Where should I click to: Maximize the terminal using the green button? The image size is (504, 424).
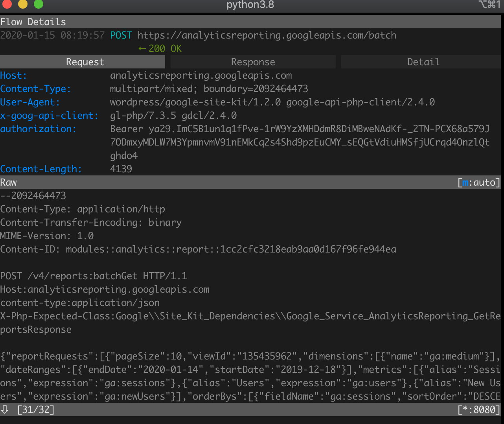tap(39, 4)
